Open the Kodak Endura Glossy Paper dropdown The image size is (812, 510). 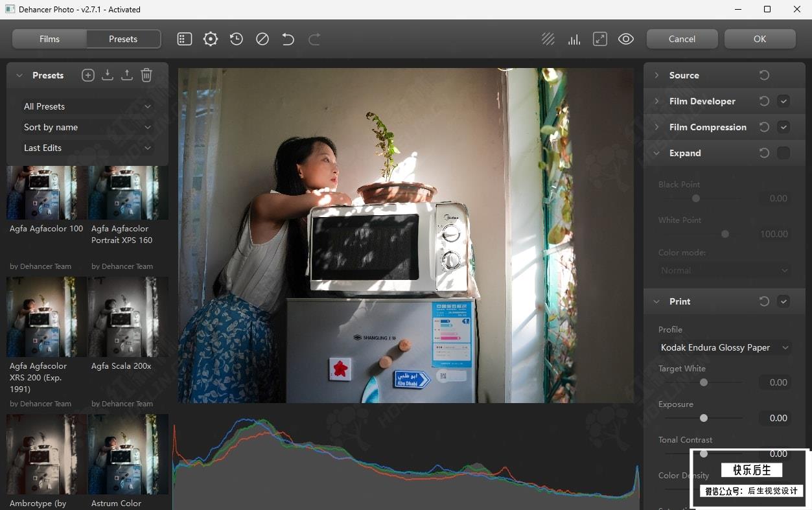click(725, 347)
